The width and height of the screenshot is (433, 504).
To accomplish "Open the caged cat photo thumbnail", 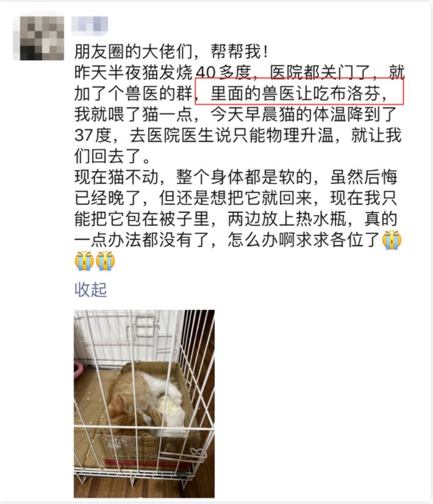I will click(x=144, y=403).
